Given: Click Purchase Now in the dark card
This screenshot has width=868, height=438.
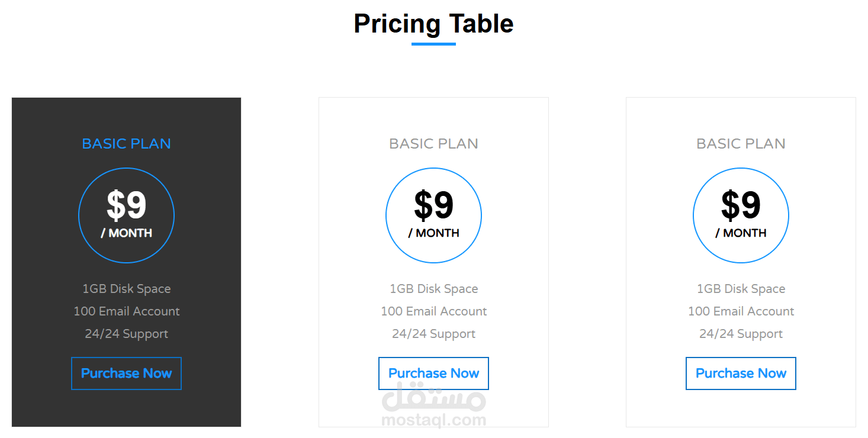Looking at the screenshot, I should [x=126, y=373].
